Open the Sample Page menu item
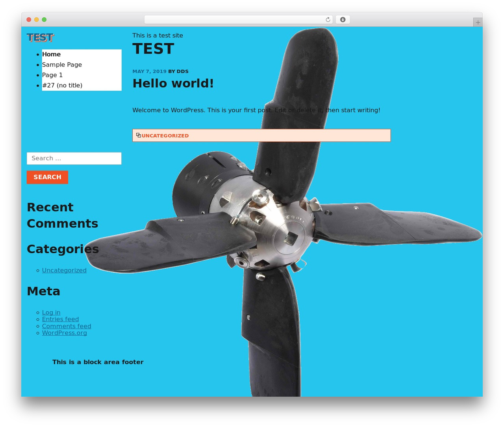 pos(62,65)
